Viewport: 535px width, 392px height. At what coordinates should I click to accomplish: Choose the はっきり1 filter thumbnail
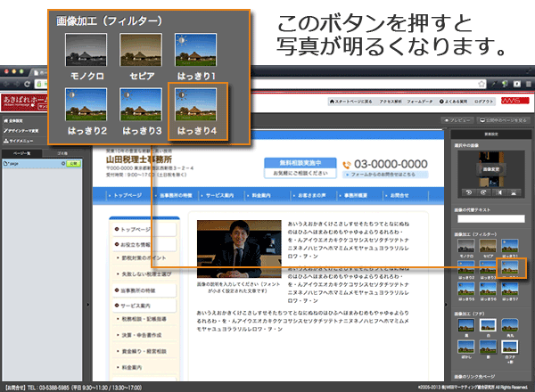click(x=195, y=55)
